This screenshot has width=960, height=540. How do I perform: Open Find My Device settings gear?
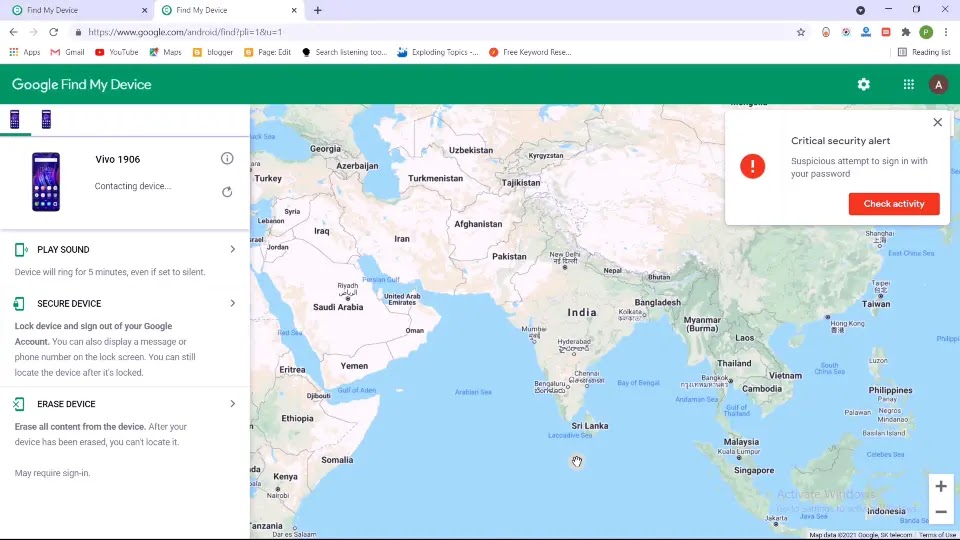click(863, 84)
